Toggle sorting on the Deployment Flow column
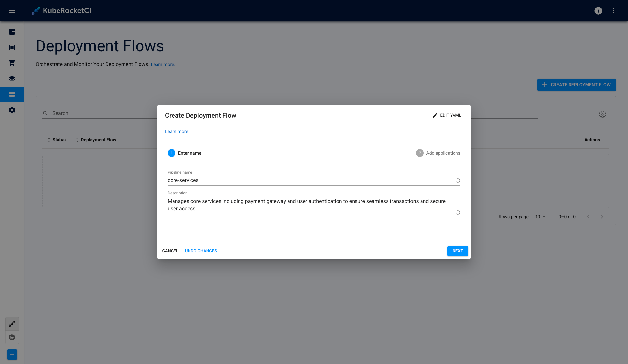The width and height of the screenshot is (628, 364). [x=77, y=140]
